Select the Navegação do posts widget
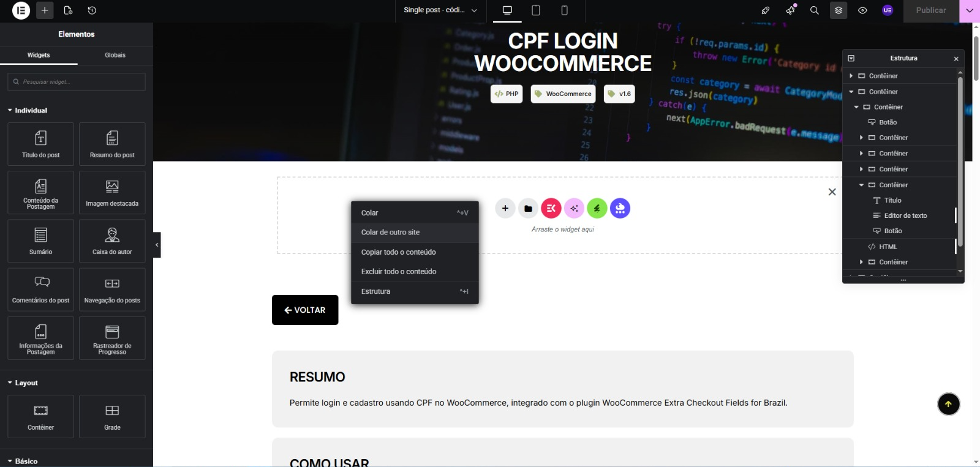Screen dimensions: 980x467 tap(112, 290)
